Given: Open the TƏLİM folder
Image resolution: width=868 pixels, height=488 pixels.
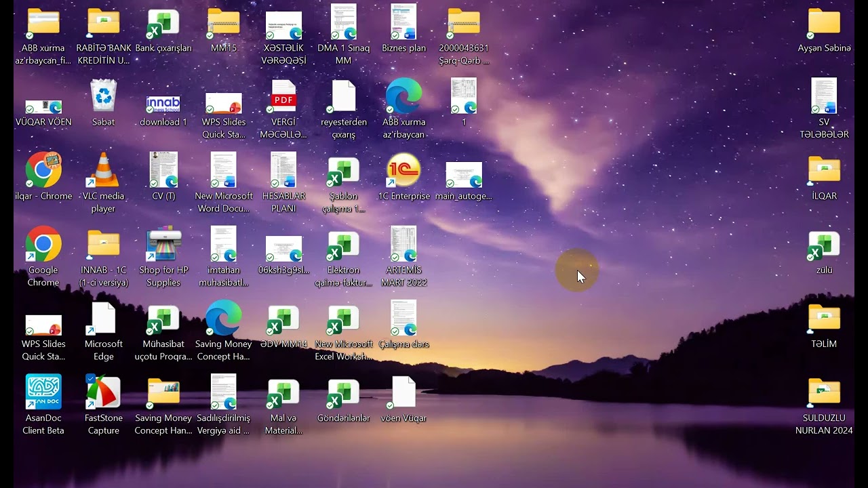Looking at the screenshot, I should coord(824,318).
